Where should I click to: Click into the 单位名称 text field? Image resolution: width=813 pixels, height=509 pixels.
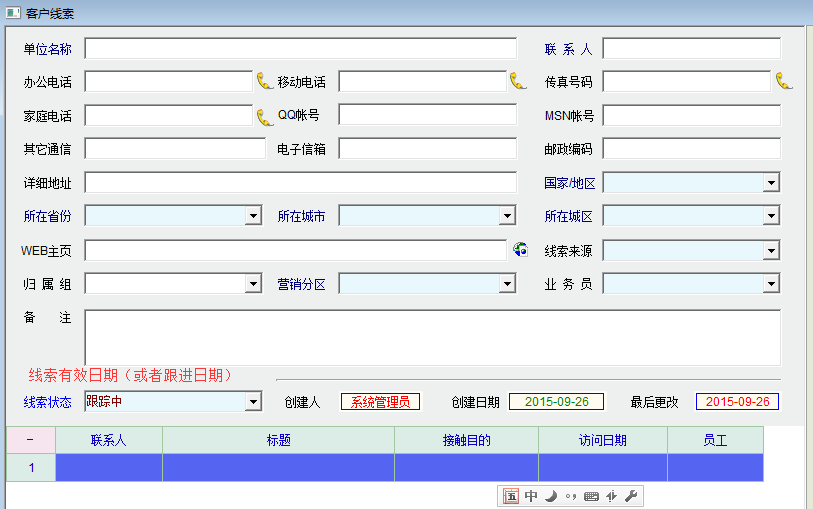tap(300, 49)
